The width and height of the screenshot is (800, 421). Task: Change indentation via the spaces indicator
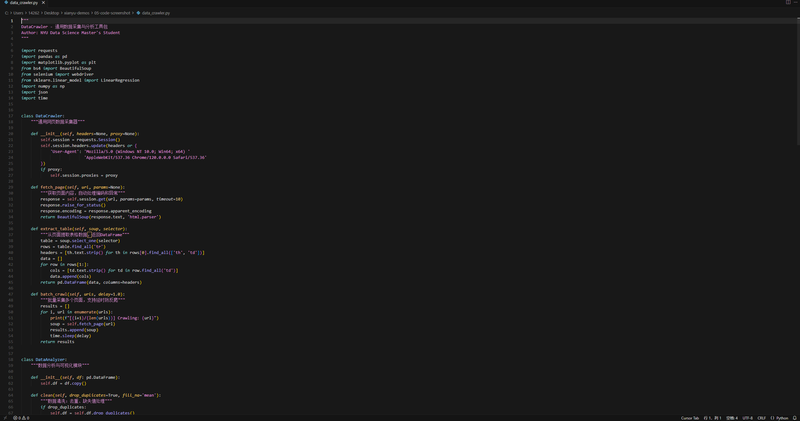[732, 418]
